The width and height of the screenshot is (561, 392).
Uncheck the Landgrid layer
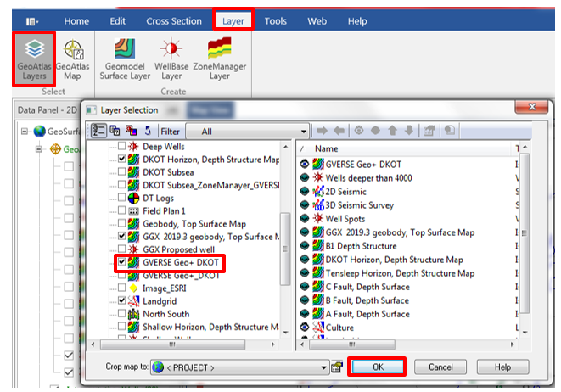121,300
